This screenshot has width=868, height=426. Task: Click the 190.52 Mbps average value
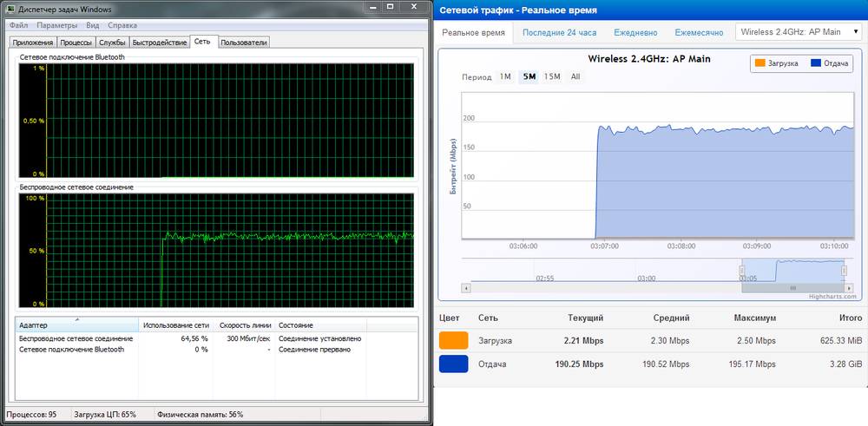[666, 364]
